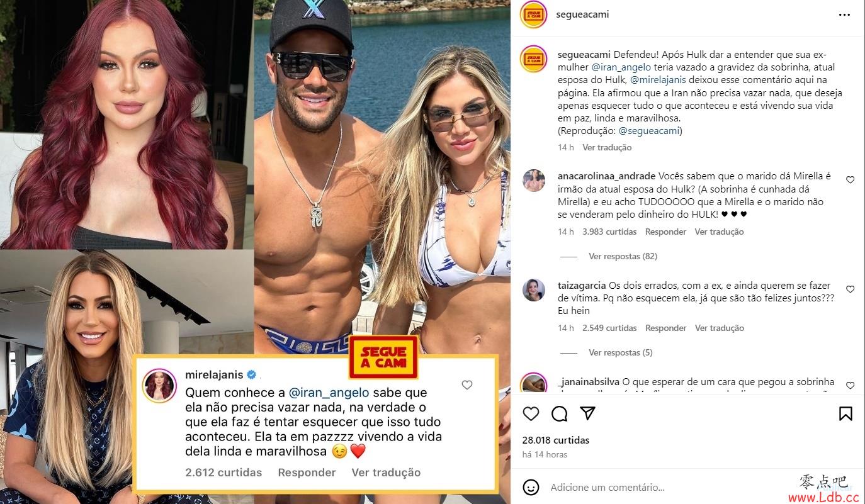Show caption translation via Ver tradução
The image size is (865, 504).
pos(607,147)
